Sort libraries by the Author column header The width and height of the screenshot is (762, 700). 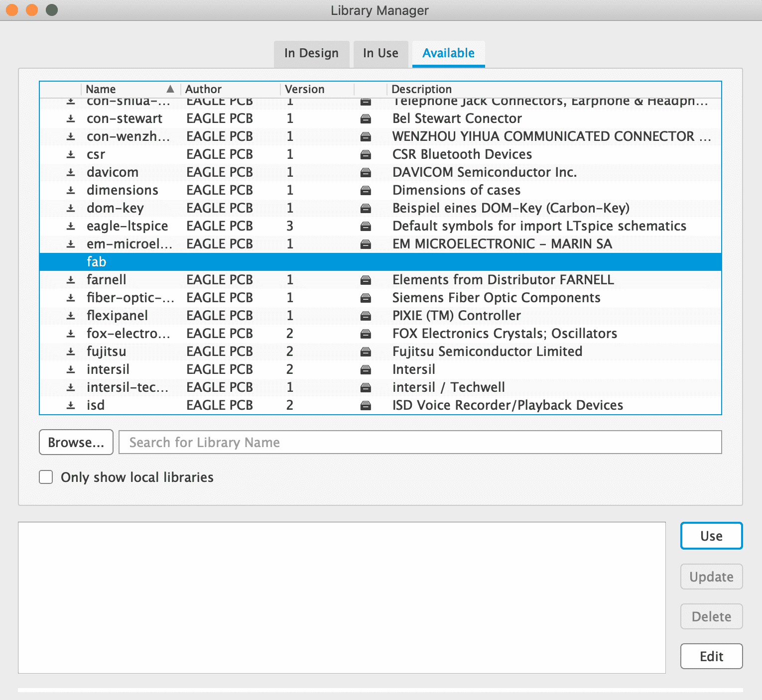pos(230,89)
